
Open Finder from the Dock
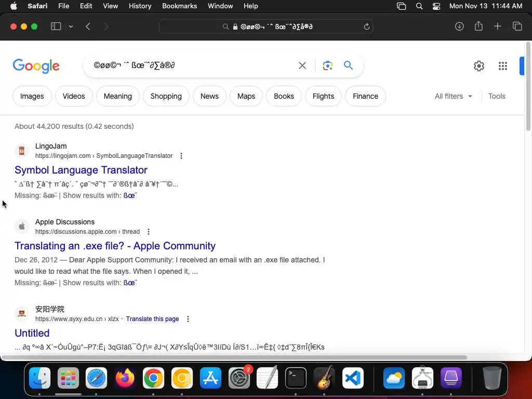39,378
